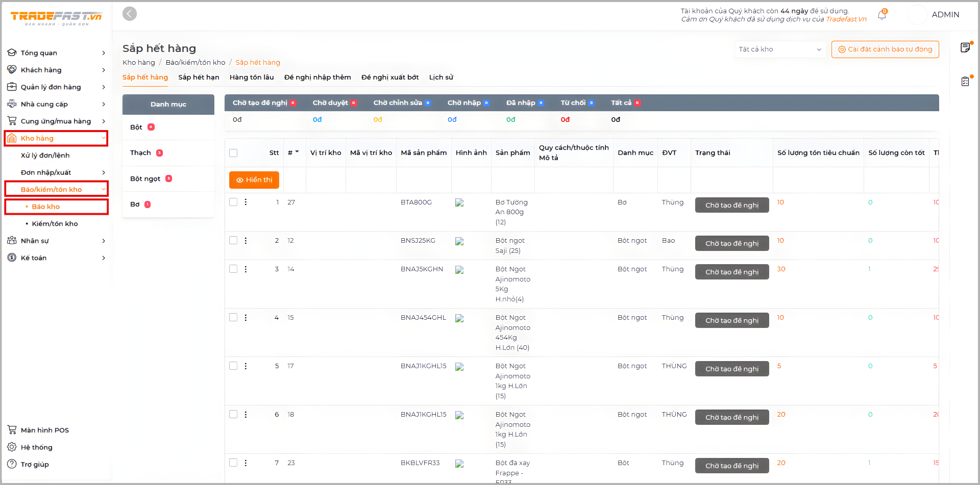Switch to Hàng tồn lâu tab

pyautogui.click(x=251, y=78)
